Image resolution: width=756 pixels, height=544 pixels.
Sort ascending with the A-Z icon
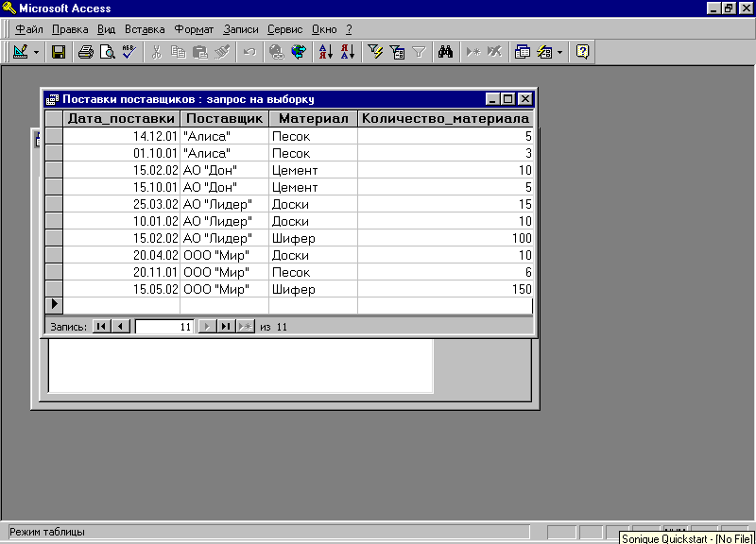click(326, 52)
